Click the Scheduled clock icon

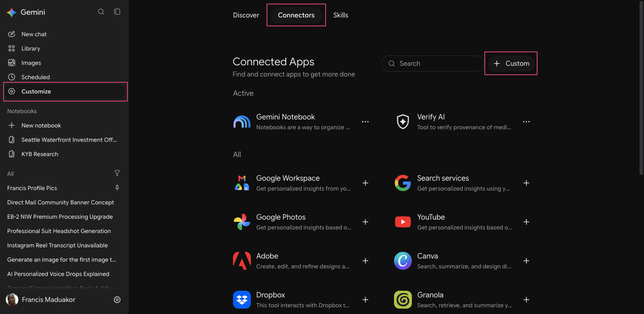12,77
